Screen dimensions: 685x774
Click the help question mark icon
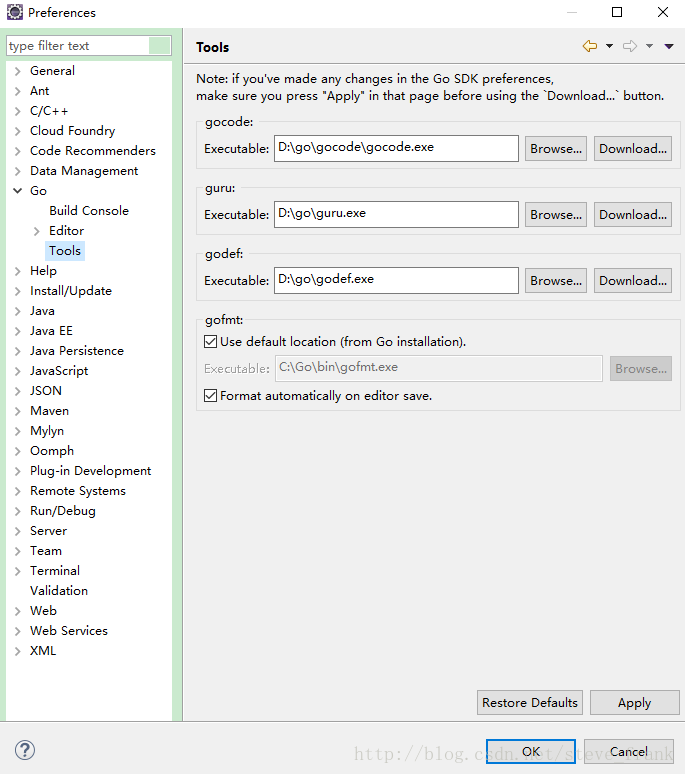coord(25,750)
